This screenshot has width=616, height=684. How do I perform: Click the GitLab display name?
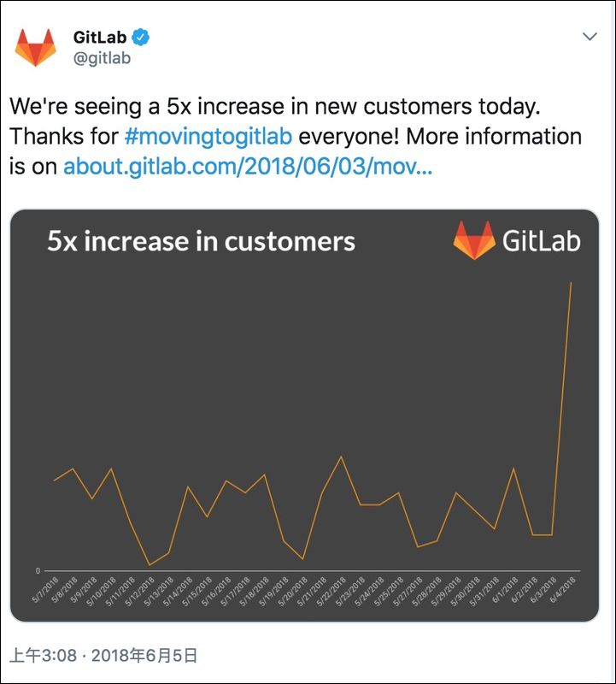[x=100, y=37]
